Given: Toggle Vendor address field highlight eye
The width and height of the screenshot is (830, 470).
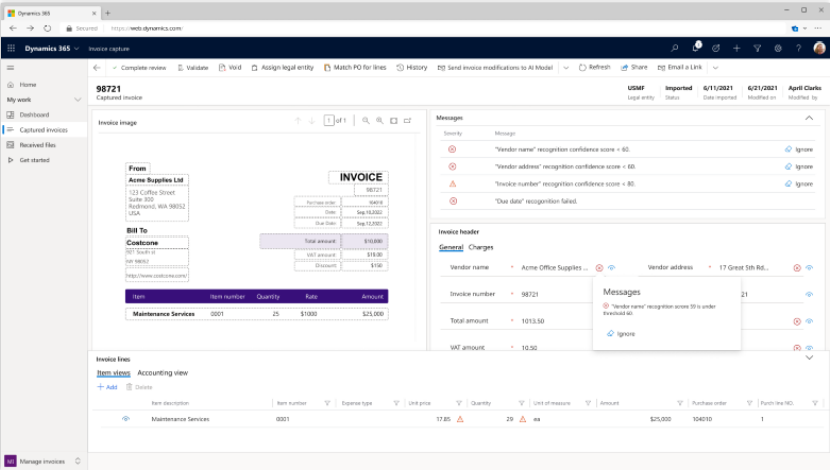Looking at the screenshot, I should (x=809, y=268).
